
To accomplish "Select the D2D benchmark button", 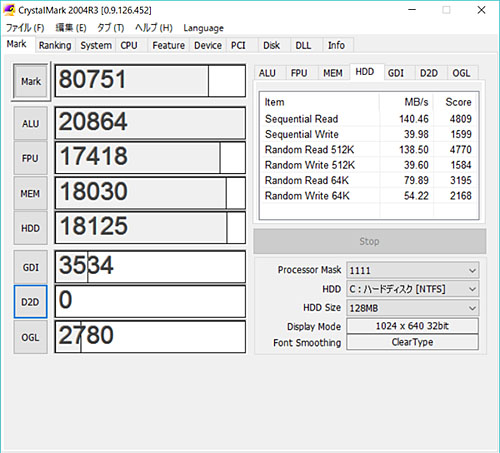I will click(x=31, y=302).
